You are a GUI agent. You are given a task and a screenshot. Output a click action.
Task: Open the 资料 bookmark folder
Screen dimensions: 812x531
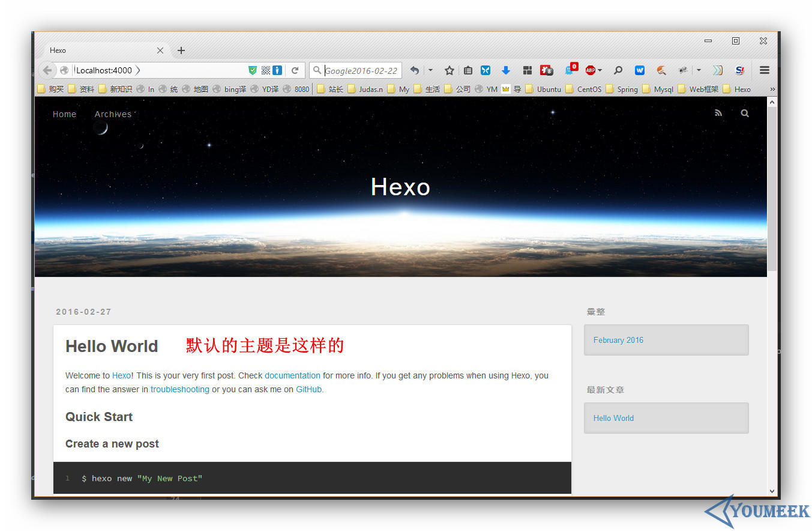point(81,89)
